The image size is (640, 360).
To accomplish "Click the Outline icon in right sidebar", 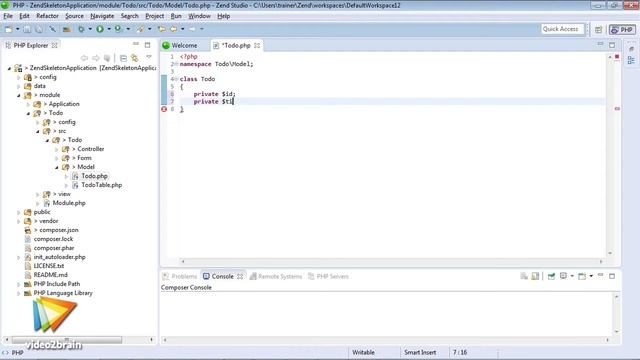I will pos(631,60).
